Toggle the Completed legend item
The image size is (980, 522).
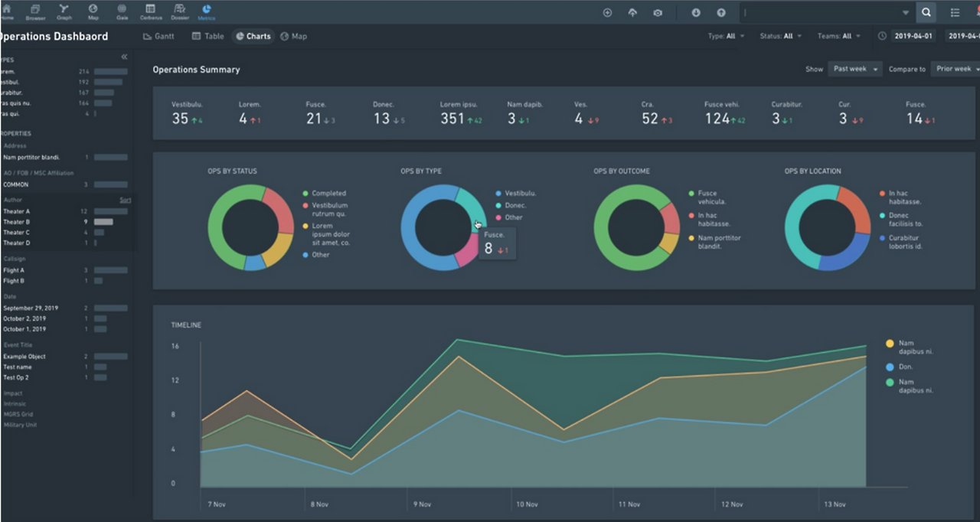[x=324, y=194]
